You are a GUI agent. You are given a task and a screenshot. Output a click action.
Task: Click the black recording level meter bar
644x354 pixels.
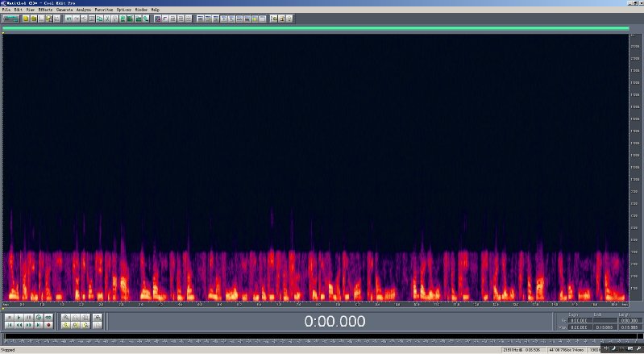coord(322,336)
